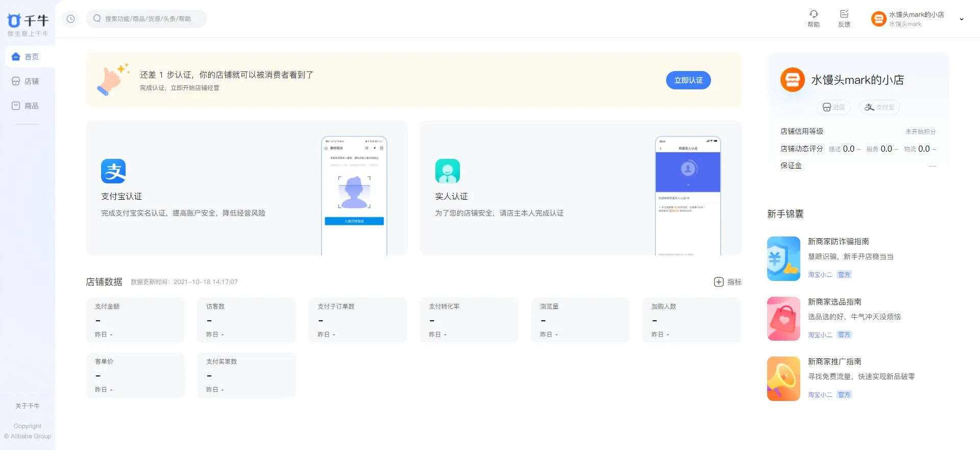The height and width of the screenshot is (450, 980).
Task: Select 商品 in the sidebar
Action: [30, 106]
